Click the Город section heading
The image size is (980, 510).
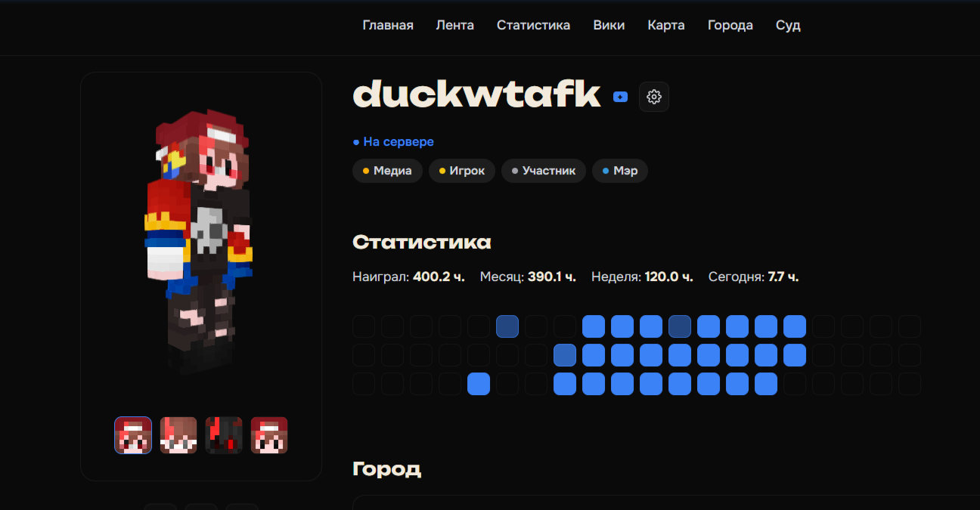tap(386, 469)
